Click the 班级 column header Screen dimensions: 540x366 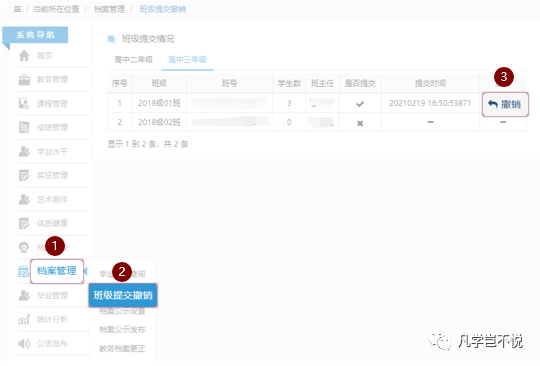(x=159, y=83)
